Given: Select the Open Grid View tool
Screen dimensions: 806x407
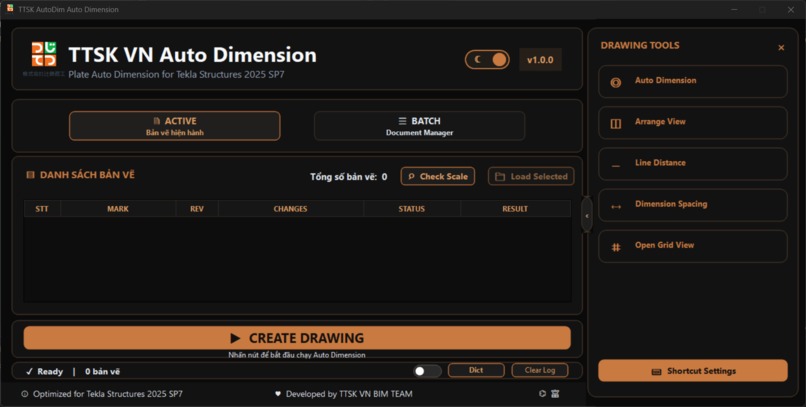Looking at the screenshot, I should point(692,246).
